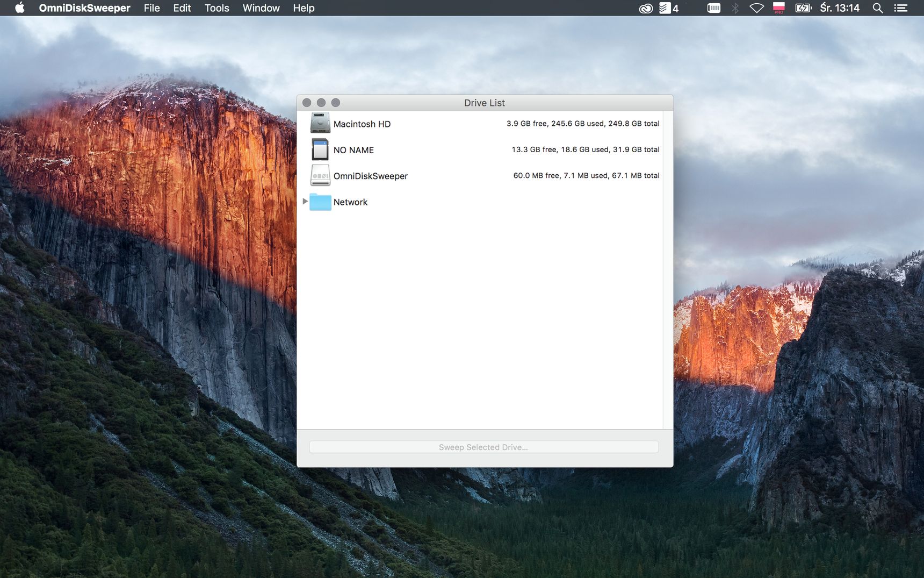924x578 pixels.
Task: Click the NO NAME SD card icon
Action: click(320, 149)
